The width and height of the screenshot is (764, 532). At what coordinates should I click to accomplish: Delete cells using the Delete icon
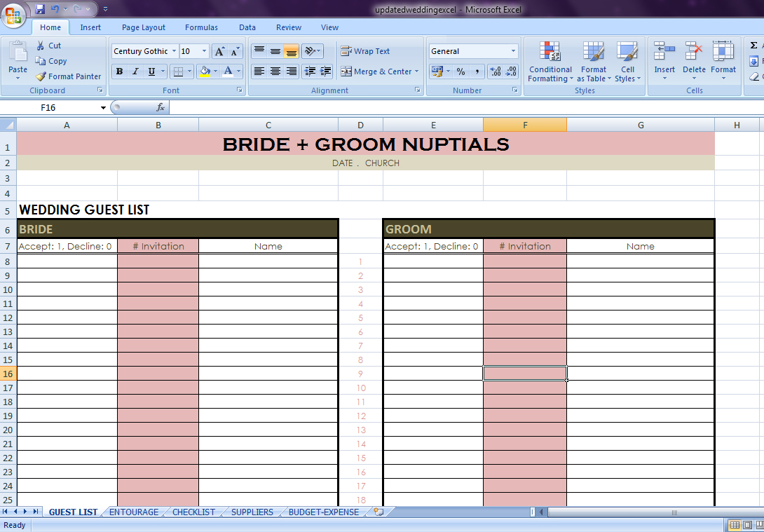tap(694, 51)
